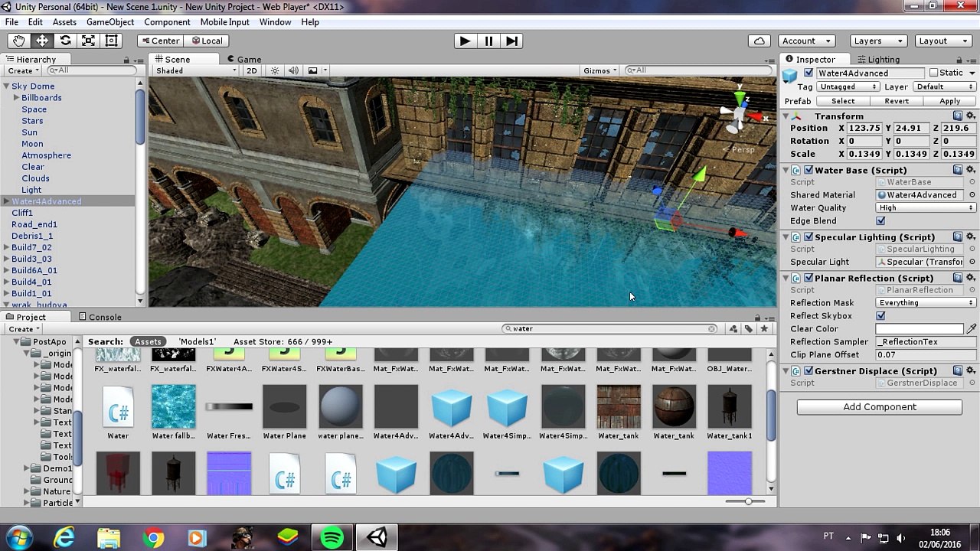Click the prefab Revert button
This screenshot has width=980, height=551.
[897, 101]
